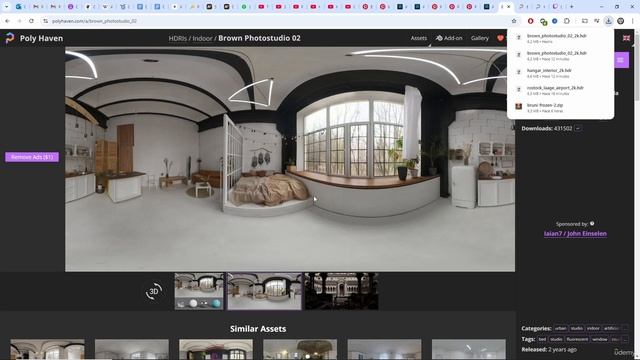Focus the polyhaven.com address bar URL
640x360 pixels.
pyautogui.click(x=94, y=21)
